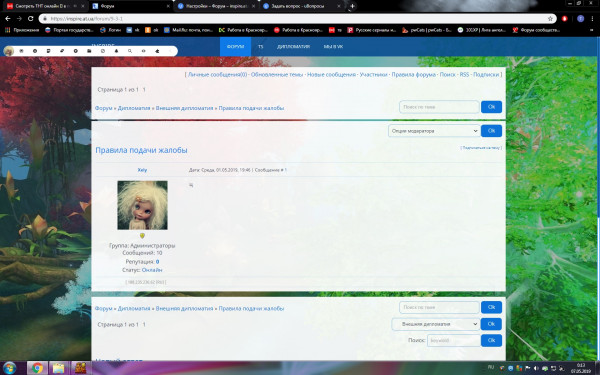Open Chrome three-dot menu
Viewport: 600px width, 375px height.
592,18
